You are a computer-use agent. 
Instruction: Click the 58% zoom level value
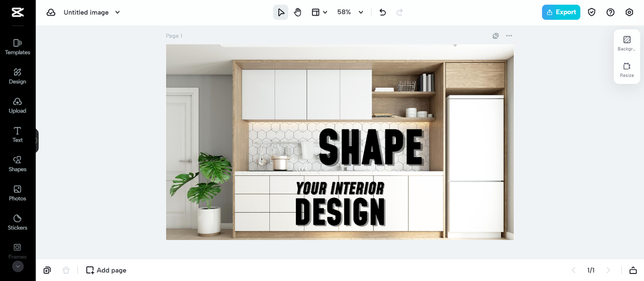coord(344,12)
